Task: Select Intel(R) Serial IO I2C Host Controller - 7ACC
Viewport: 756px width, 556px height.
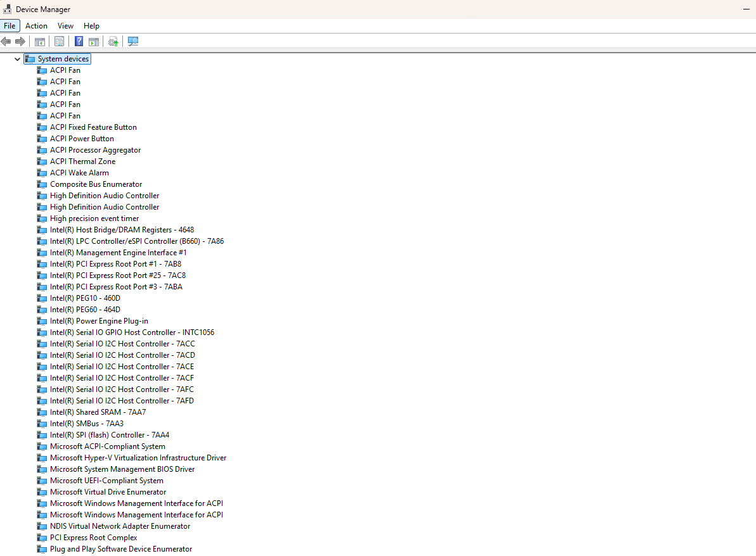Action: 122,344
